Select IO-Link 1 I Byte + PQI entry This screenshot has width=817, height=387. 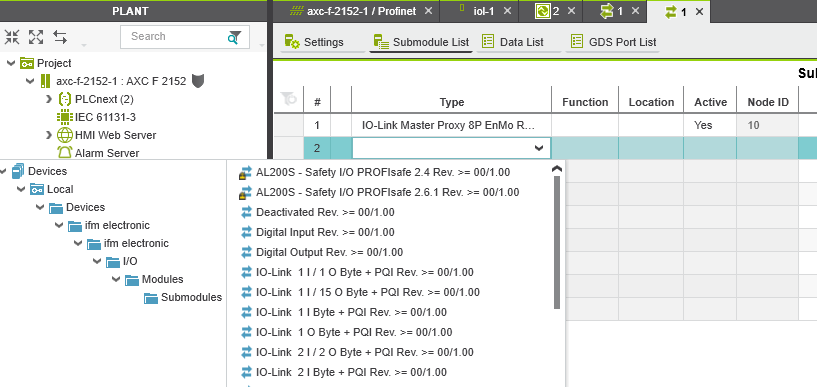pyautogui.click(x=351, y=313)
